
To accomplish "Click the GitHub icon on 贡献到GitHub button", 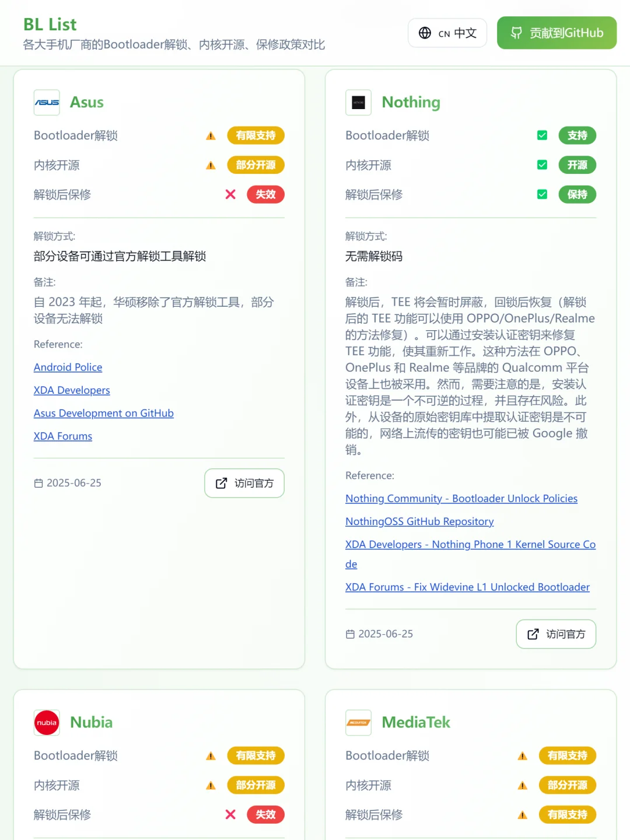I will click(516, 33).
